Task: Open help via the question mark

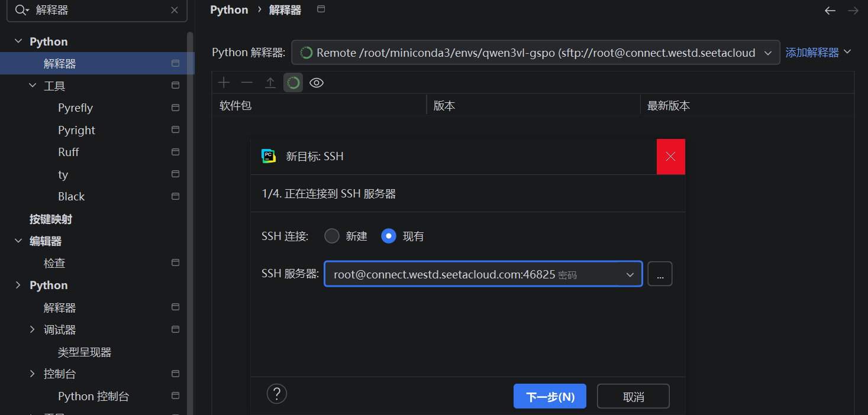Action: point(276,394)
